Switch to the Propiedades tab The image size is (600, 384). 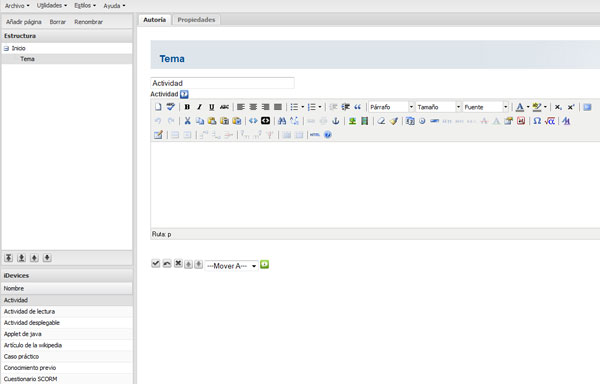196,20
